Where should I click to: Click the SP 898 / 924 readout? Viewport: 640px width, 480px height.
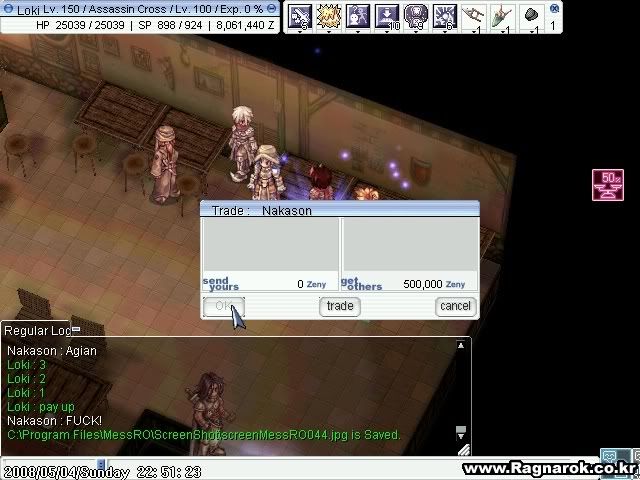pos(170,25)
